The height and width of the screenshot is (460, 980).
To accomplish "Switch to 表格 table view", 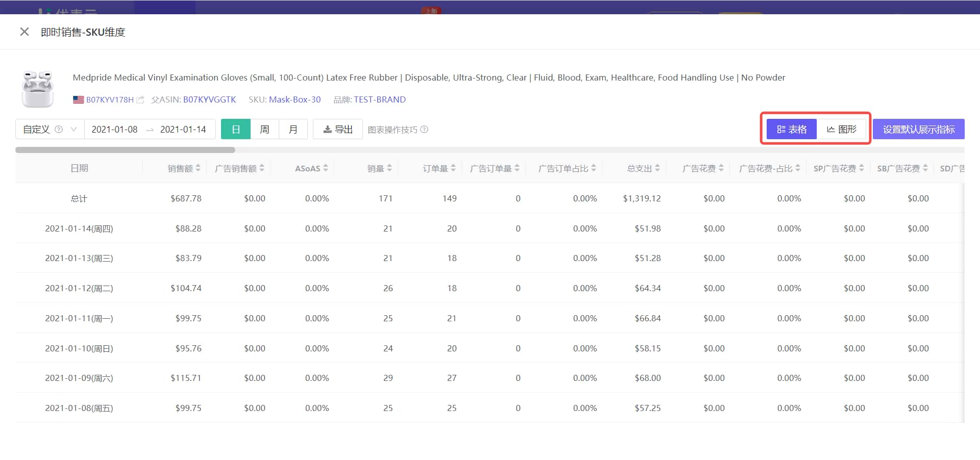I will pyautogui.click(x=792, y=130).
